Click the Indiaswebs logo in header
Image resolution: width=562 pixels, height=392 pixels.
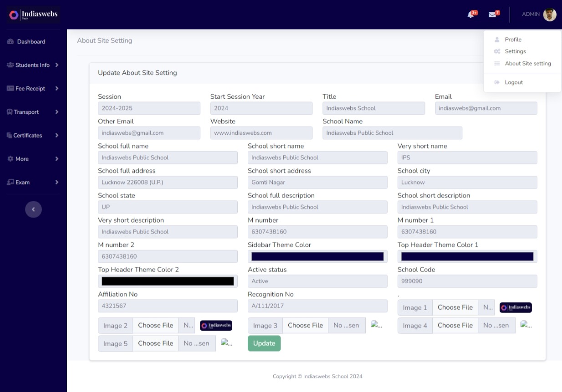point(33,15)
